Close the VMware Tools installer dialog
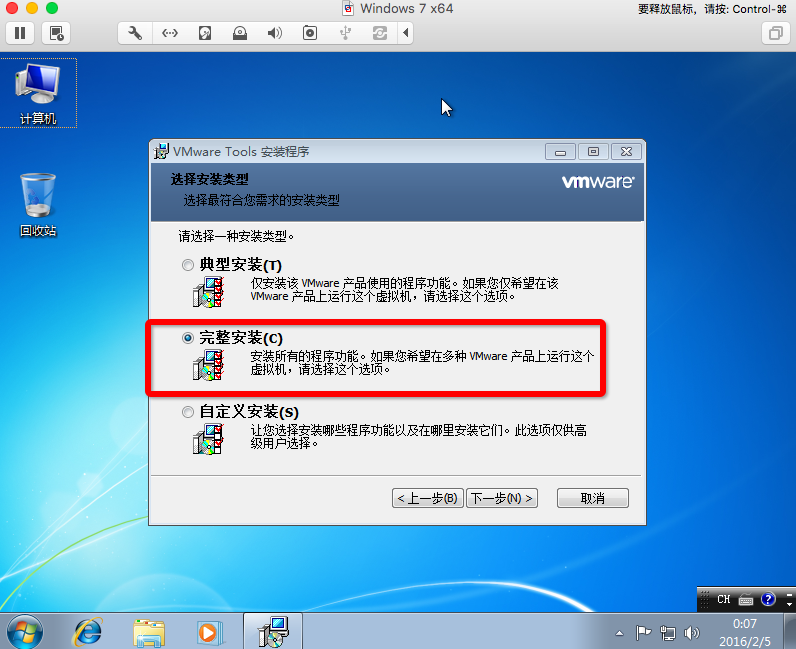This screenshot has height=649, width=796. (x=626, y=152)
